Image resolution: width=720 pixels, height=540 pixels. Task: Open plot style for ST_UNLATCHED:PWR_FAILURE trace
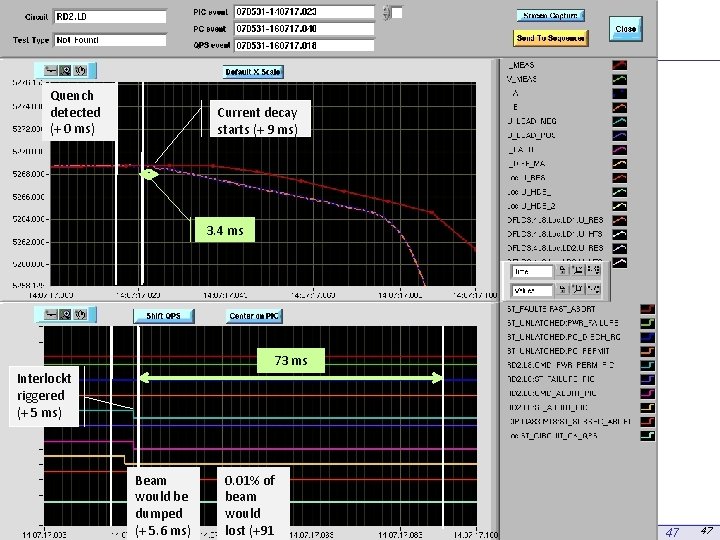(x=647, y=323)
